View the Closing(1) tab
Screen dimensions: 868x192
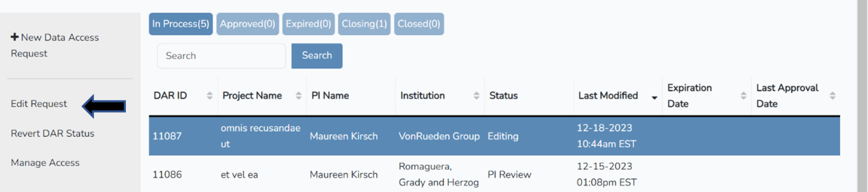pyautogui.click(x=364, y=24)
